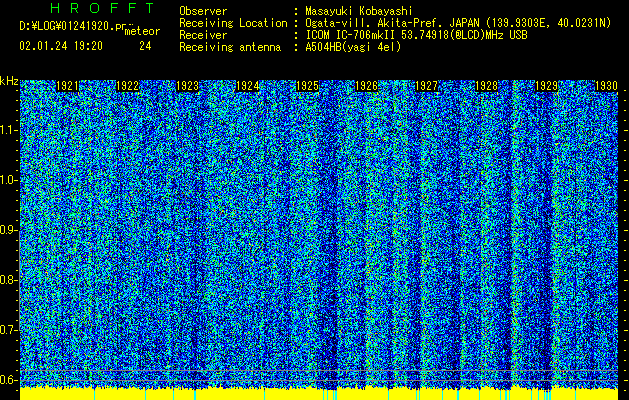Click the 0.6 kHz axis label
This screenshot has width=629, height=400.
[9, 380]
